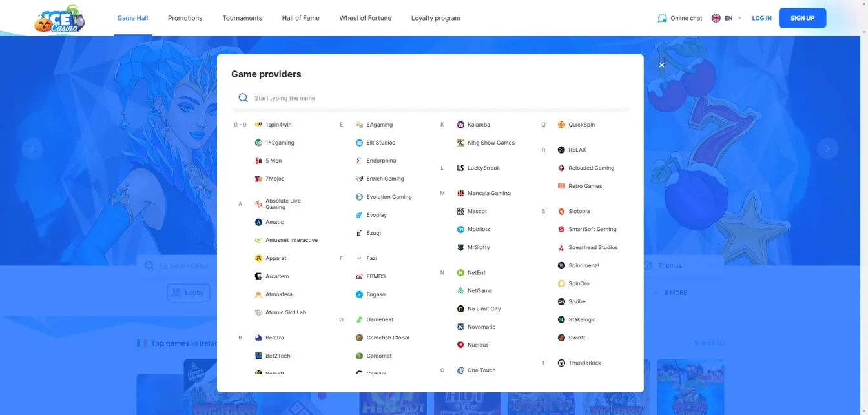Click the Amatic provider icon
The height and width of the screenshot is (415, 868).
pos(258,222)
